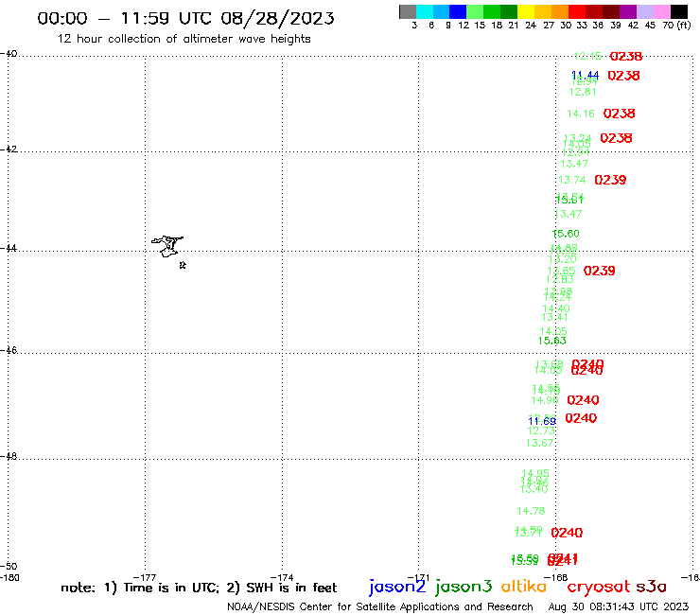This screenshot has width=700, height=615.
Task: Click the wave height value 14.96
Action: pyautogui.click(x=545, y=400)
